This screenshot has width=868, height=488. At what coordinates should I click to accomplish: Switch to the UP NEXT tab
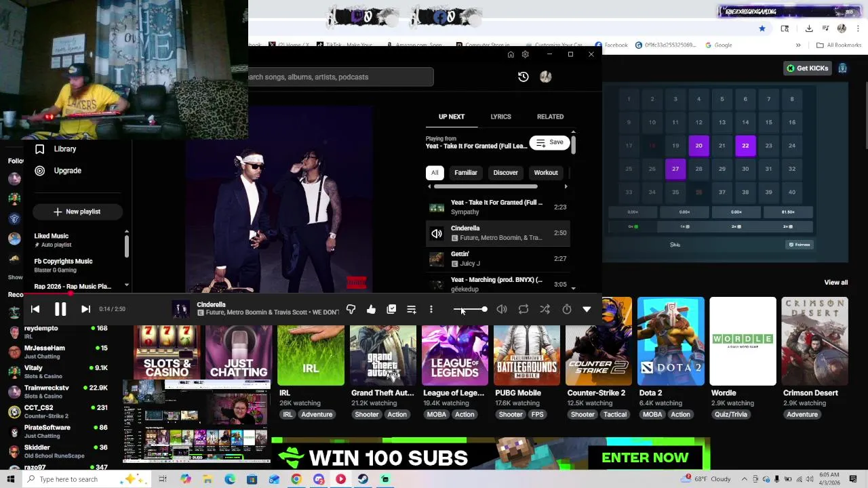click(452, 117)
